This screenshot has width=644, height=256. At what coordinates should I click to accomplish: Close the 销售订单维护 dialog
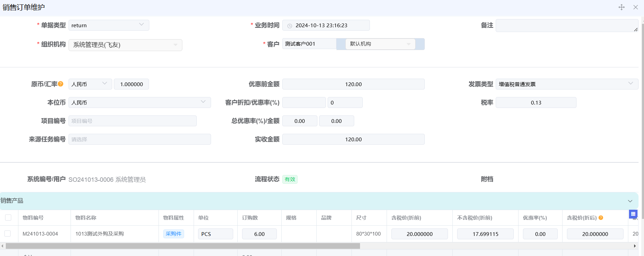point(635,7)
